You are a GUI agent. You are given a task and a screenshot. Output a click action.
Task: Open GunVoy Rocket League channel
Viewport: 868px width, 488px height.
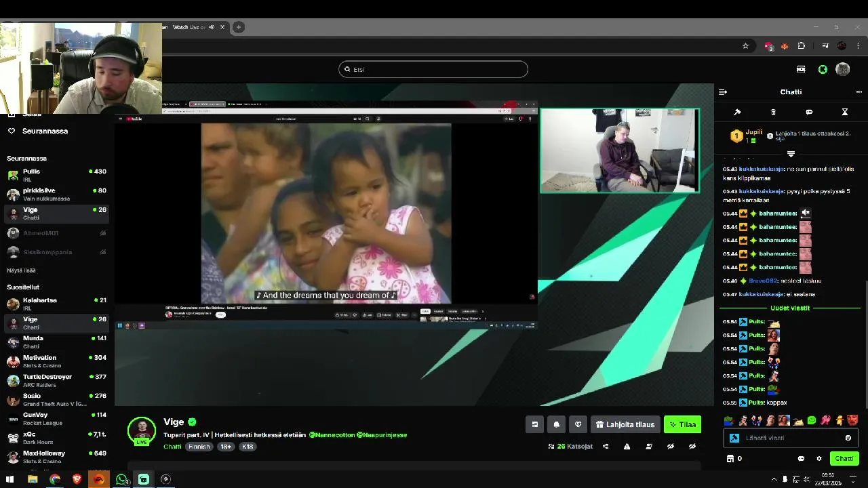(x=57, y=418)
